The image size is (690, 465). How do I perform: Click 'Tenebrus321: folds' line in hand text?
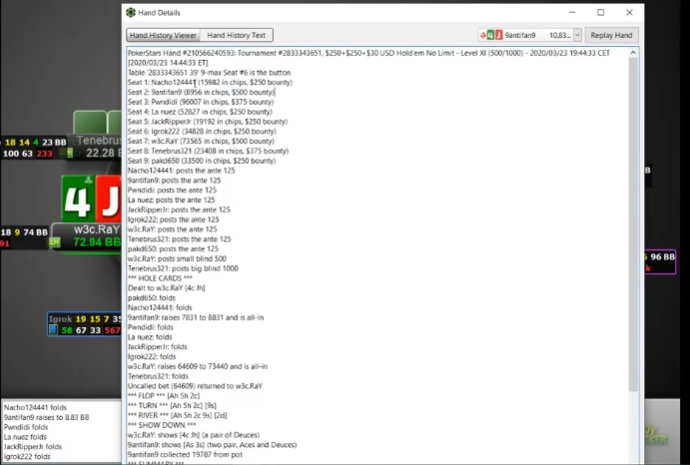point(158,376)
